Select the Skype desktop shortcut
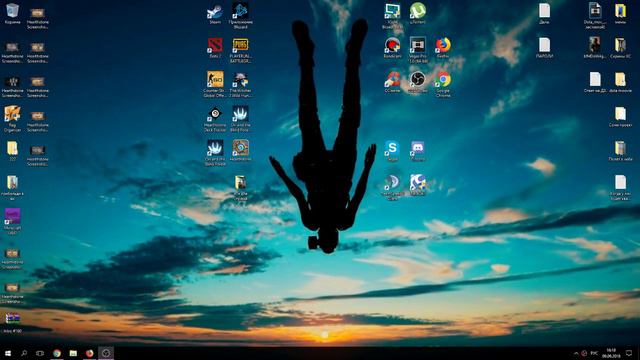 [x=392, y=151]
